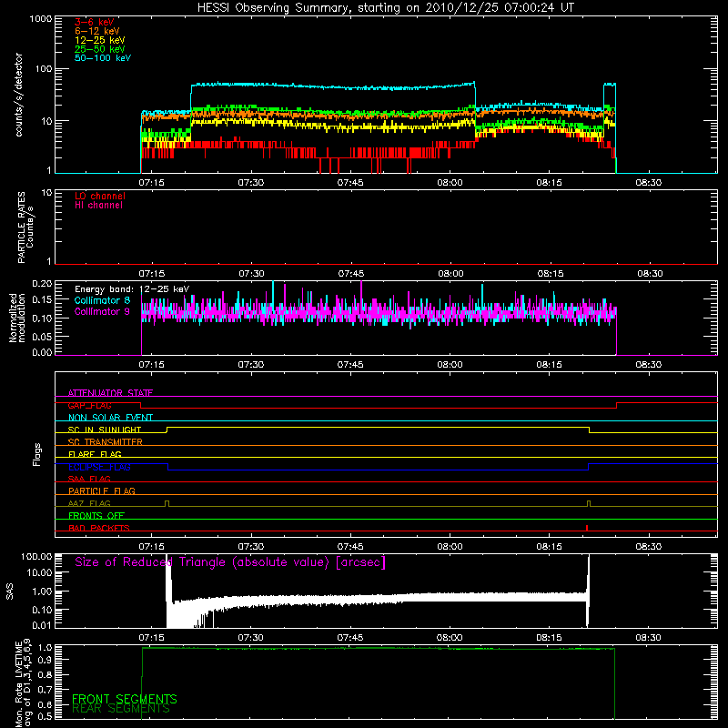Click the 07:45 time label under the SAS panel
This screenshot has height=728, width=728.
pos(350,638)
